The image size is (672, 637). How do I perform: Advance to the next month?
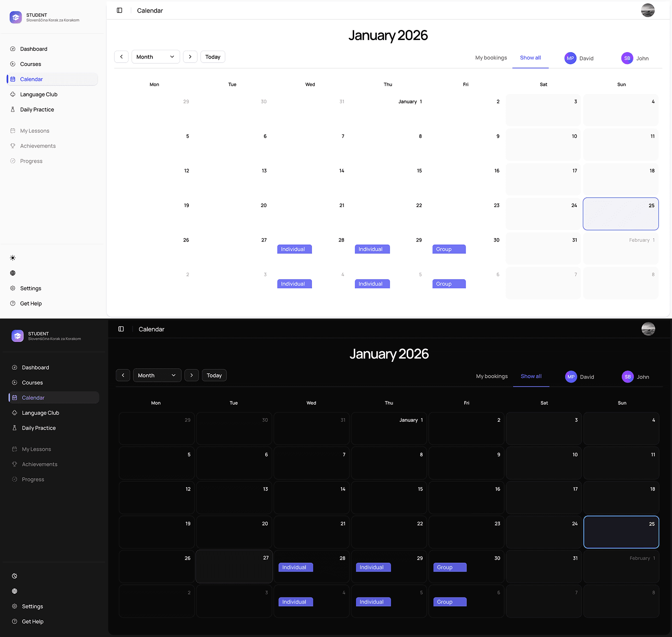[x=190, y=56]
